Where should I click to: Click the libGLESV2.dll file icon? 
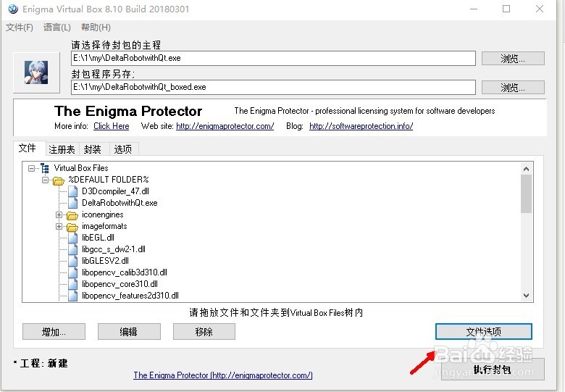coord(72,261)
